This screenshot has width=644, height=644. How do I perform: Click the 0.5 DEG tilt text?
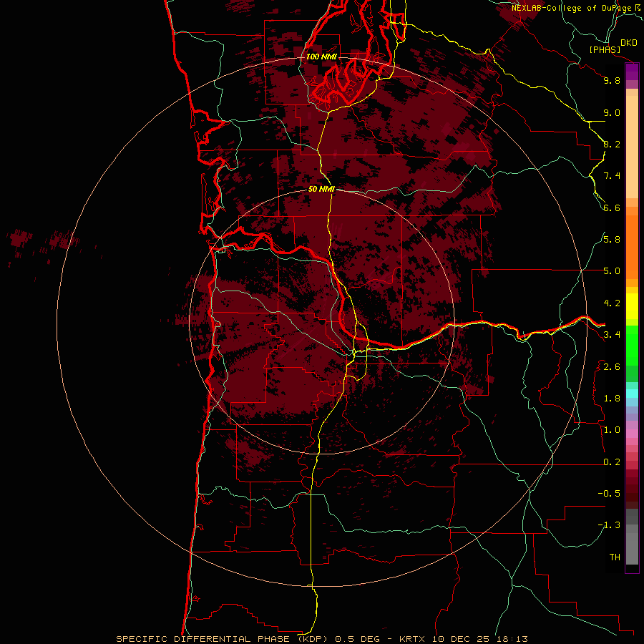(x=356, y=639)
